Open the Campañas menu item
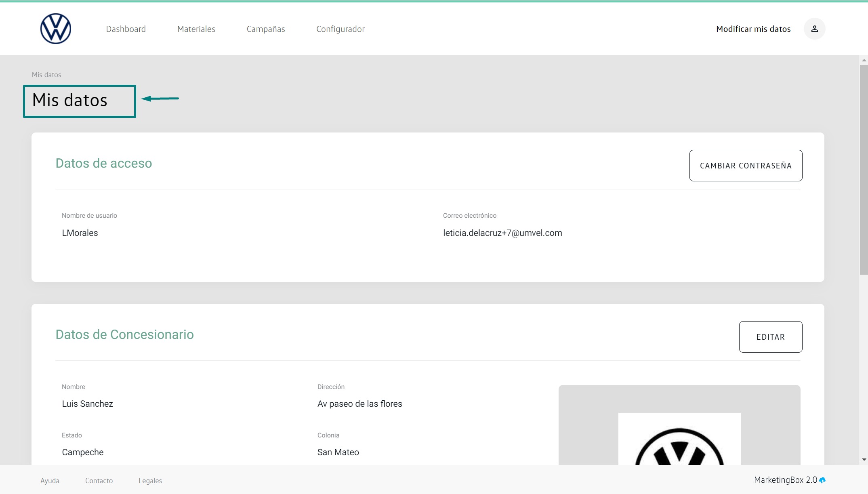 (x=266, y=29)
